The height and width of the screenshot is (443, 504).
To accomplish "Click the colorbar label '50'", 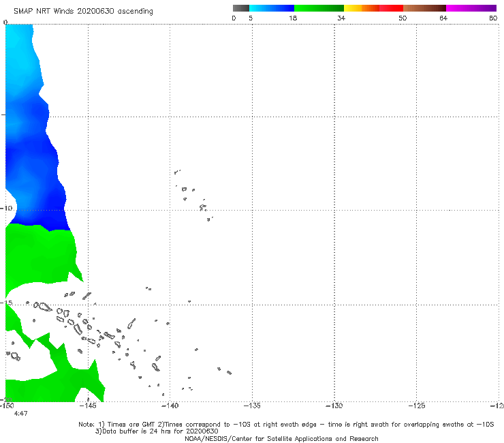I will pyautogui.click(x=403, y=18).
